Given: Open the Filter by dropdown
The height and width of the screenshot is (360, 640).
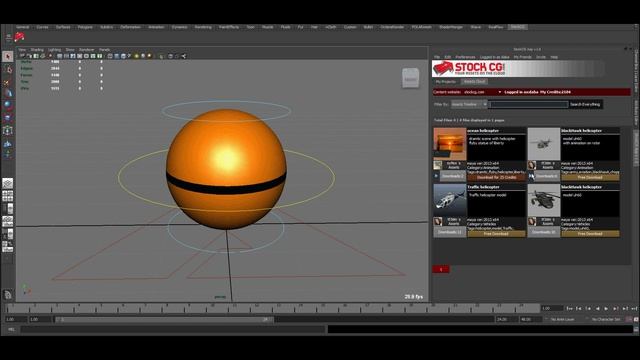Looking at the screenshot, I should coord(469,104).
